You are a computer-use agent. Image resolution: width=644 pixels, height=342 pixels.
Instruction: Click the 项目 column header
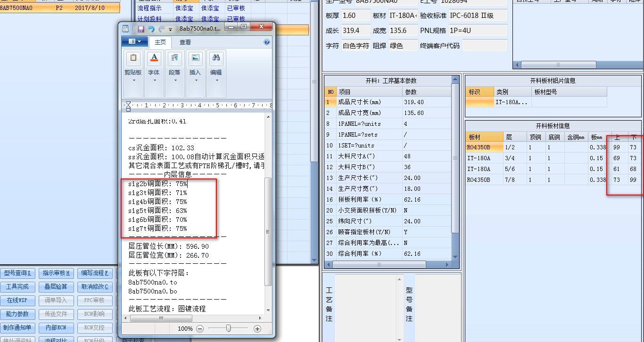tap(369, 92)
